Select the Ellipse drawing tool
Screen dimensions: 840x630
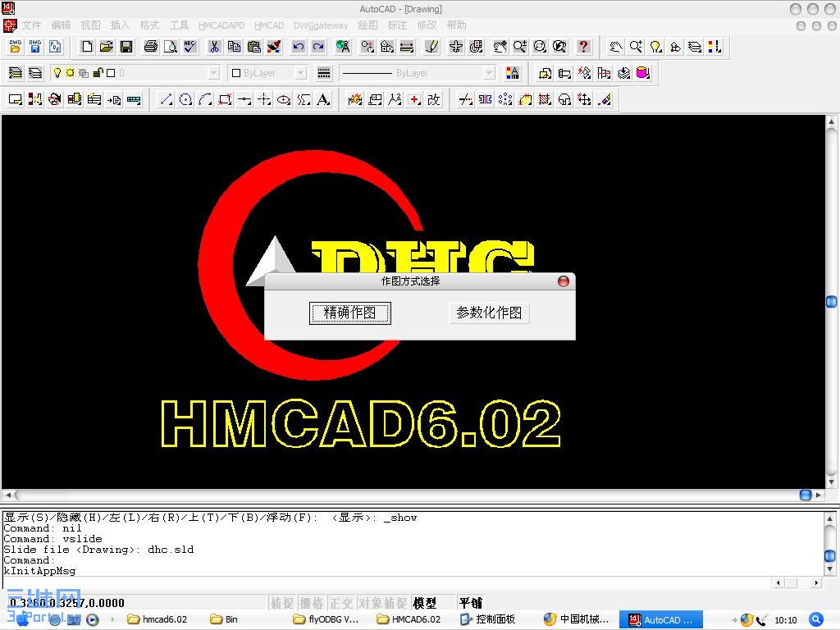[x=284, y=99]
